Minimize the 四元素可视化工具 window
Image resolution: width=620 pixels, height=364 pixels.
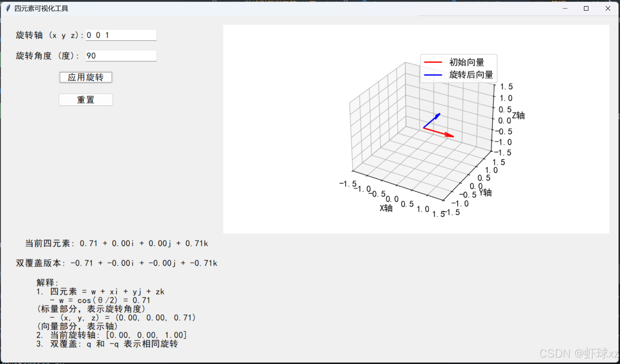[565, 9]
